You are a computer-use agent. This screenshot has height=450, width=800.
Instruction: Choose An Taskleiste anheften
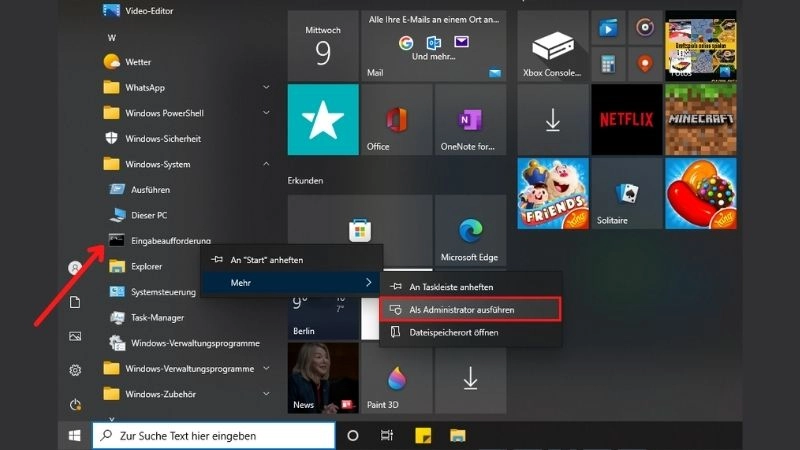pyautogui.click(x=470, y=287)
